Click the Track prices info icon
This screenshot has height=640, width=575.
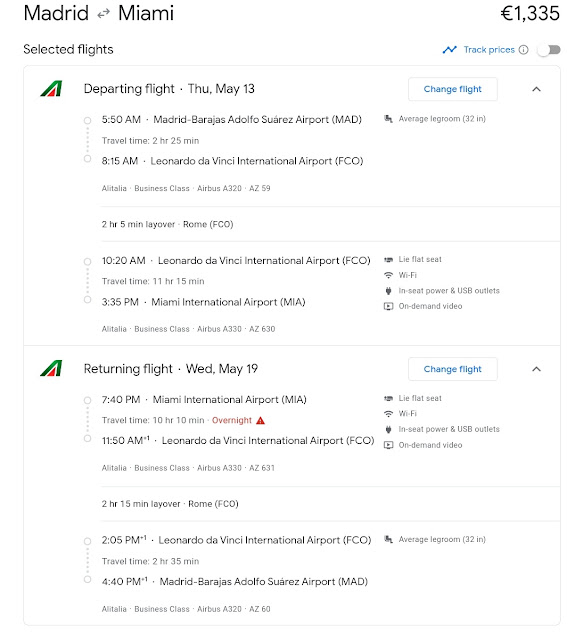point(524,50)
